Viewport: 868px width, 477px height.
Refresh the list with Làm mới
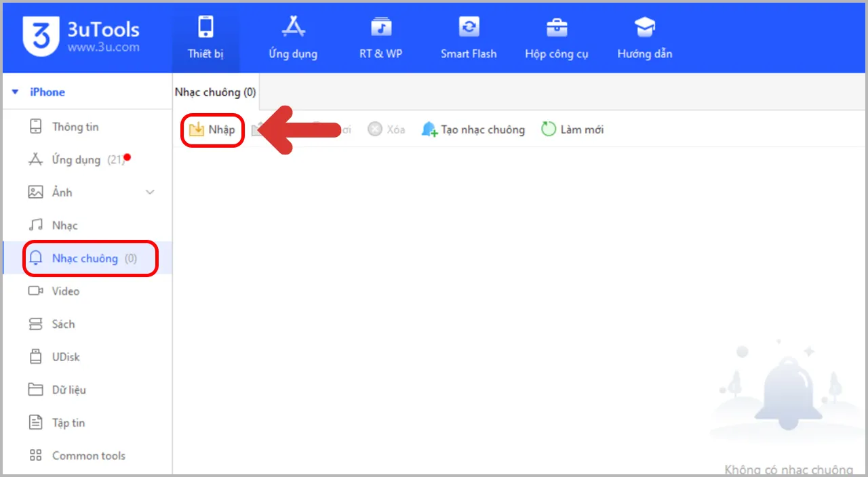572,129
